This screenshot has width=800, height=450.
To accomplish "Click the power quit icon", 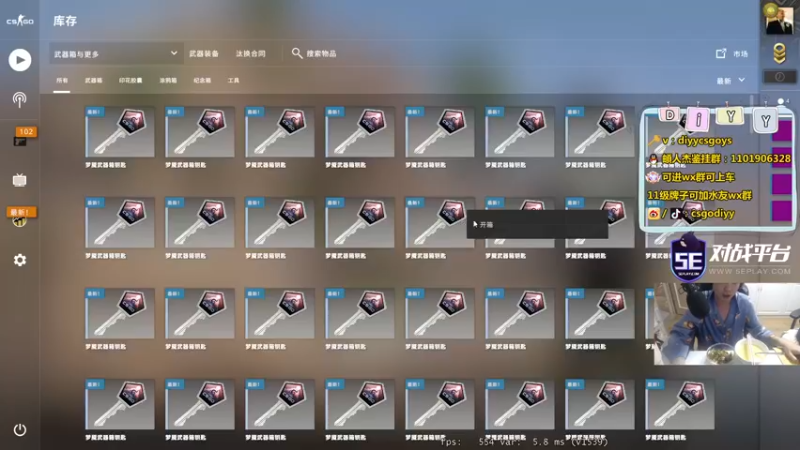I will tap(20, 430).
